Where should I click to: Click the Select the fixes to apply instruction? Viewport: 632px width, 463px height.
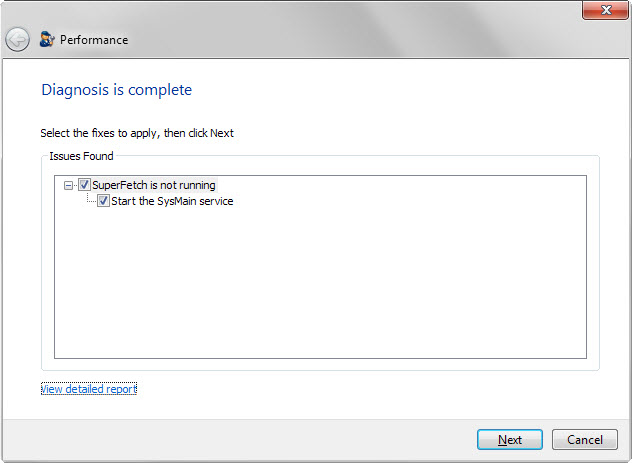point(137,133)
